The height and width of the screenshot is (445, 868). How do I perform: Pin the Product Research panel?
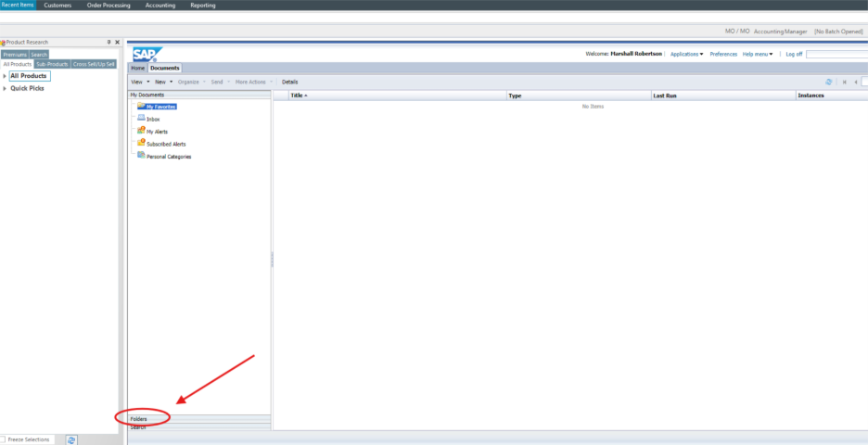(108, 42)
